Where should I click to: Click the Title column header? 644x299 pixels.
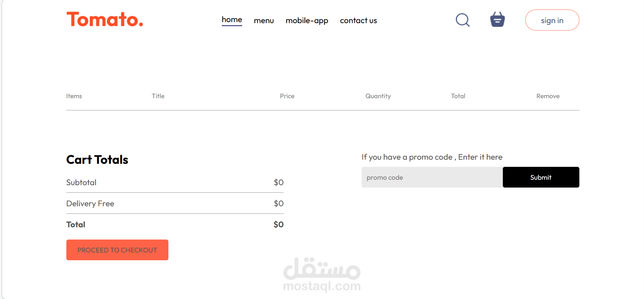pyautogui.click(x=158, y=96)
